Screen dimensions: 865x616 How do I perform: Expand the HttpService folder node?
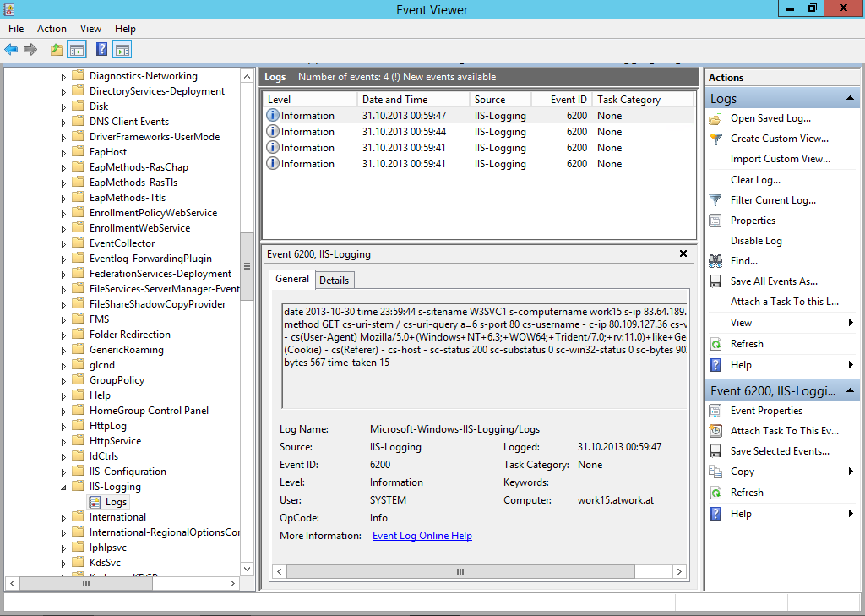coord(63,441)
